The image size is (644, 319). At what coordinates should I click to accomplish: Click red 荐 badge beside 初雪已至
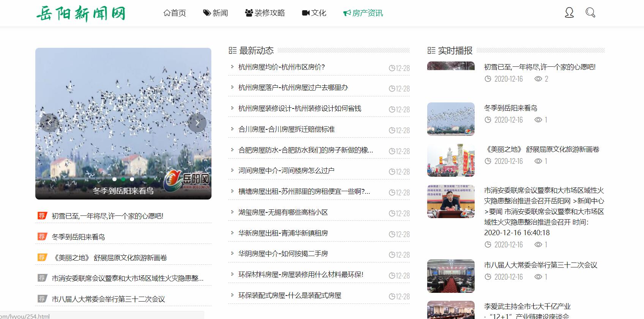point(42,216)
